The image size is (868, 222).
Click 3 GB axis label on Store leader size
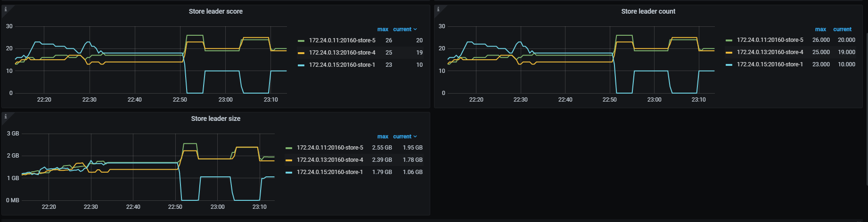pos(13,134)
